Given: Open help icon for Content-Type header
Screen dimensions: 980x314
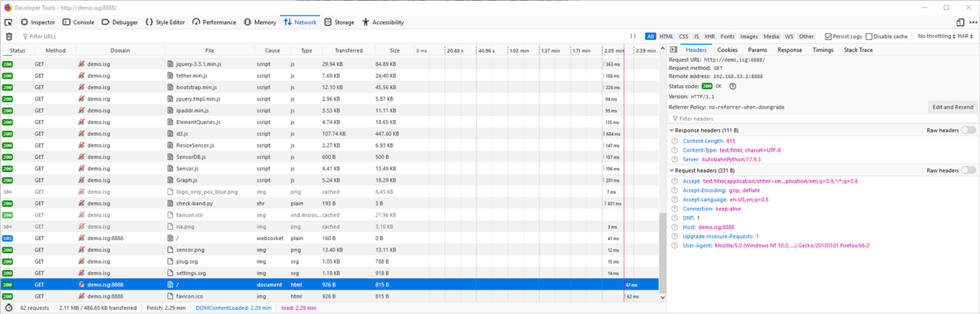Looking at the screenshot, I should click(675, 150).
